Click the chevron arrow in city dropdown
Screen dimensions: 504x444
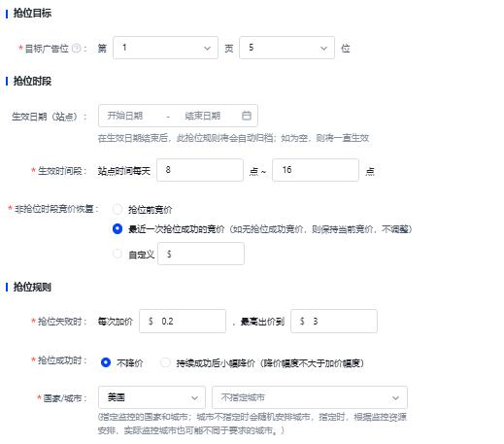[395, 398]
